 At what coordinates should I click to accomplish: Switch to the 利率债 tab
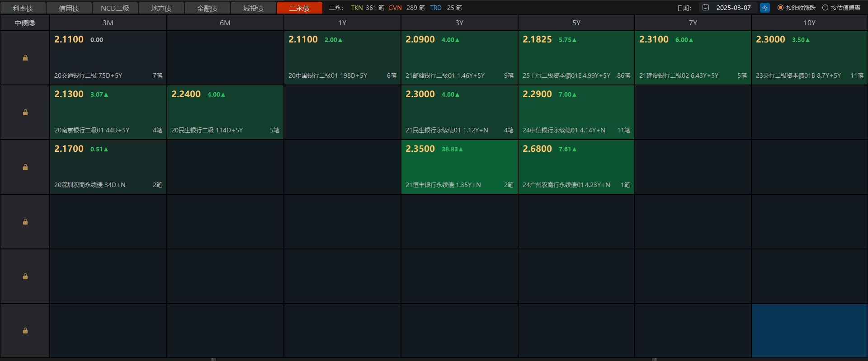[23, 8]
